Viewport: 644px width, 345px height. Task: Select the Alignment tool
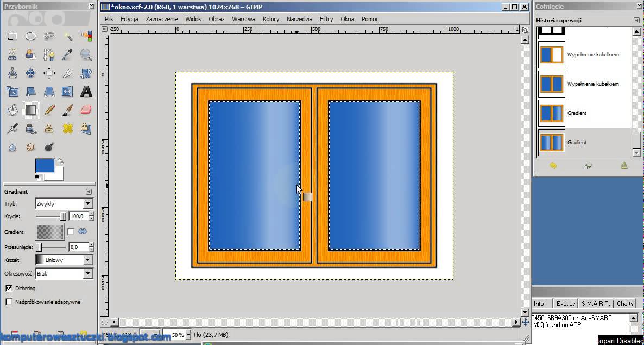click(49, 73)
